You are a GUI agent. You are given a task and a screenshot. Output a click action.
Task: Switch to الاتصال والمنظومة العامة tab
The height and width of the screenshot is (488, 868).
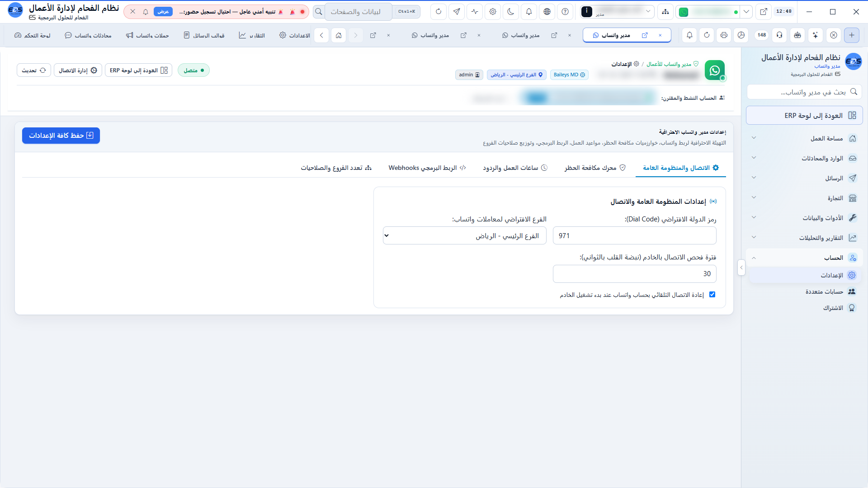pyautogui.click(x=681, y=168)
